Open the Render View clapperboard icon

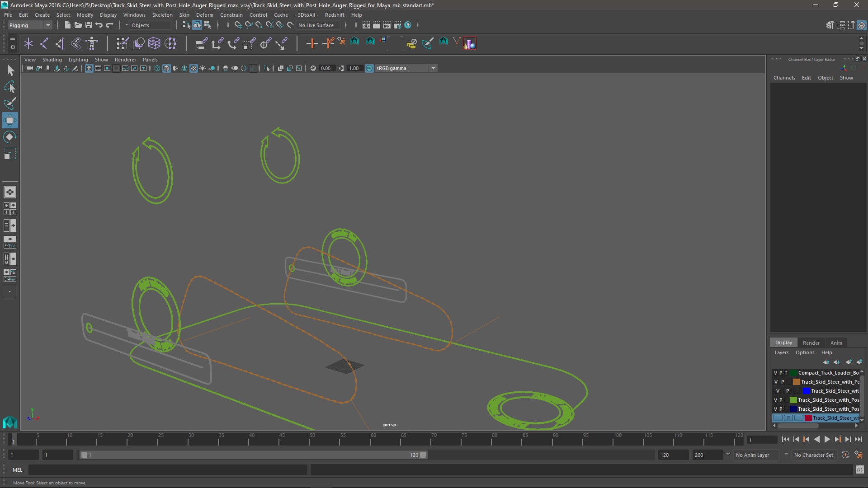366,25
